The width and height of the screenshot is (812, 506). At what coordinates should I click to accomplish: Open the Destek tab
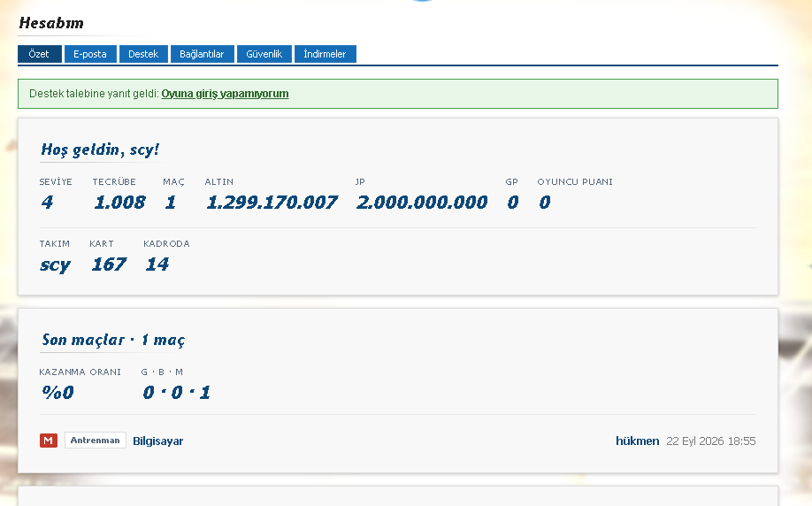143,54
